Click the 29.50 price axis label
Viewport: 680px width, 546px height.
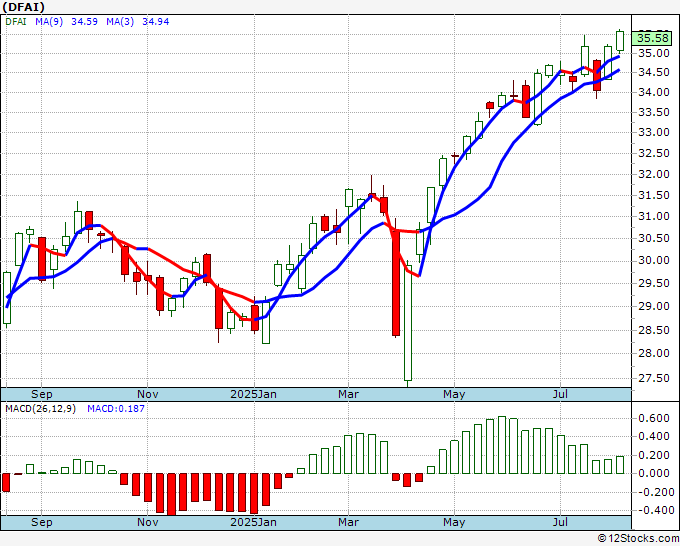coord(654,284)
